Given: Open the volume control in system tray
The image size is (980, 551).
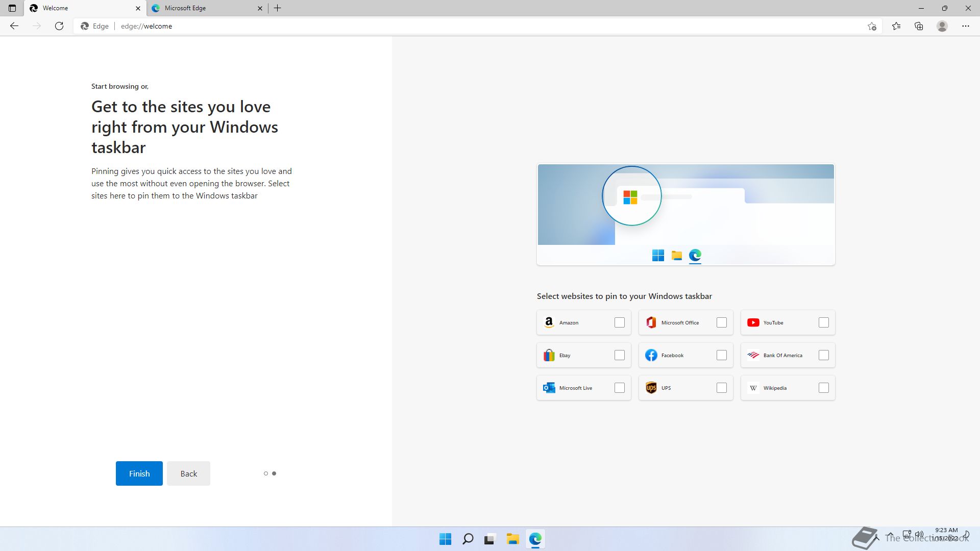Looking at the screenshot, I should [x=920, y=534].
